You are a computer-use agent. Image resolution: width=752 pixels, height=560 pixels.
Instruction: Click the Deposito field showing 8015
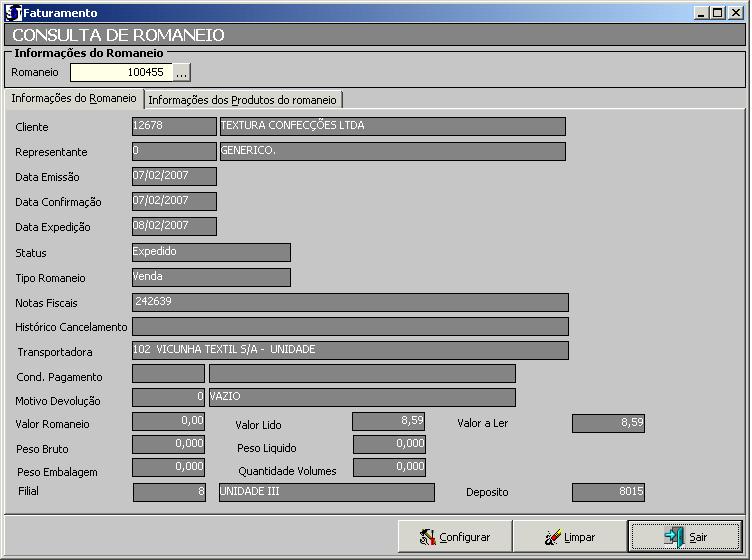(x=608, y=492)
